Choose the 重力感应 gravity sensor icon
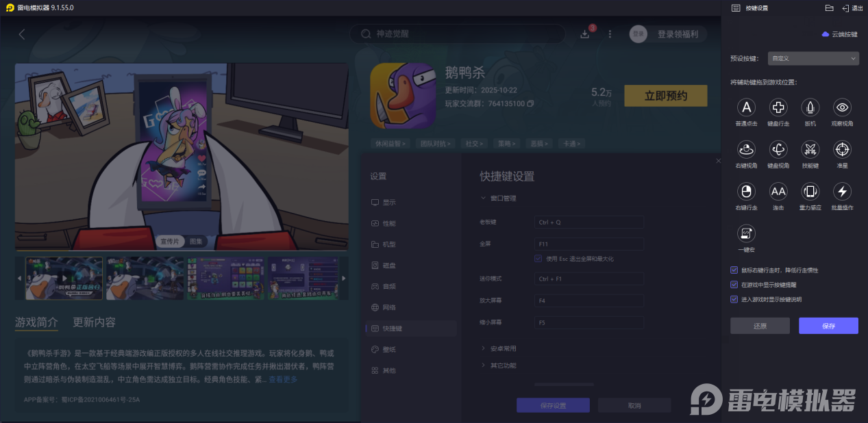 810,192
